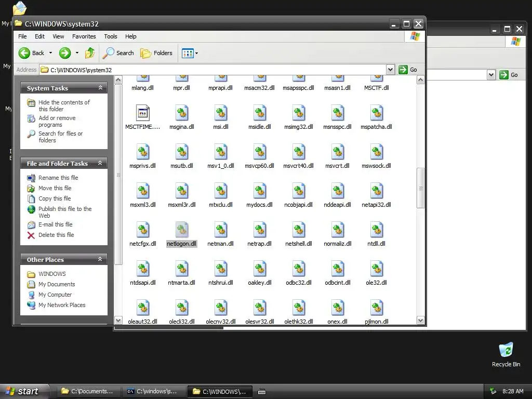Click Search for files or folders
This screenshot has width=532, height=399.
(60, 137)
